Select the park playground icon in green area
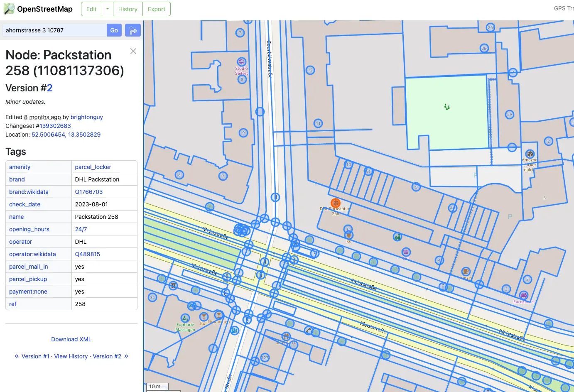 coord(447,107)
